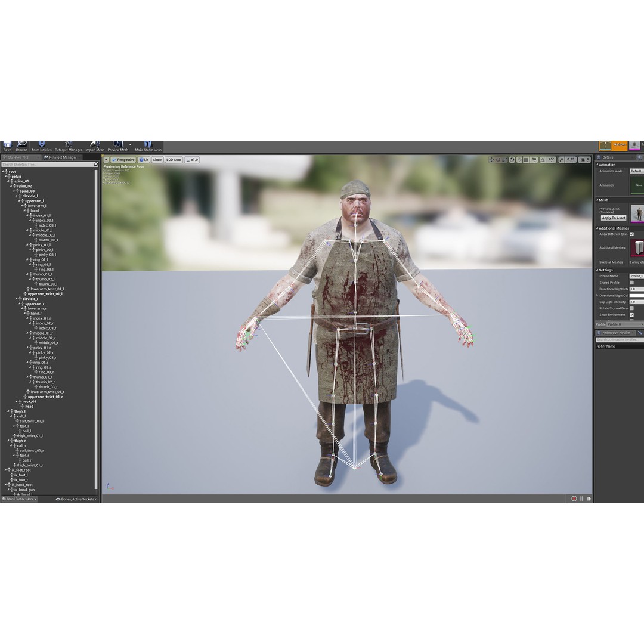Click the Search Animation Notifies field

click(620, 340)
